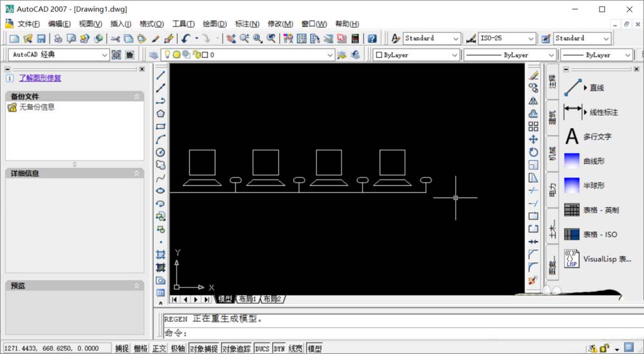The height and width of the screenshot is (354, 644).
Task: Select the Hatch tool
Action: (x=161, y=254)
